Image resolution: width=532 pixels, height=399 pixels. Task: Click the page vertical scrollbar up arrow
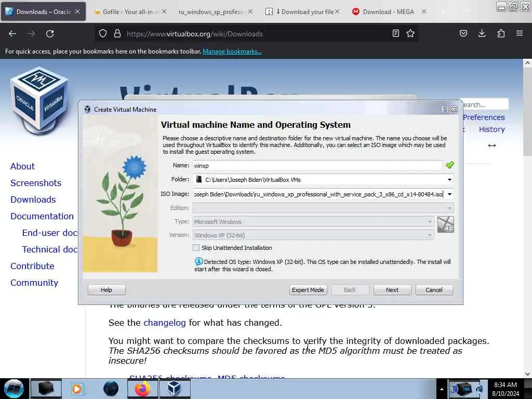coord(527,63)
